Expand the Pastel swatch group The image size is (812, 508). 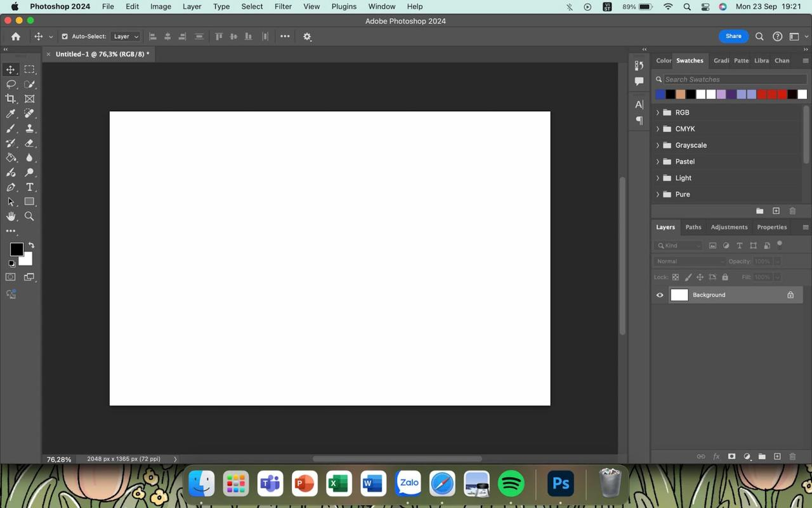point(658,162)
